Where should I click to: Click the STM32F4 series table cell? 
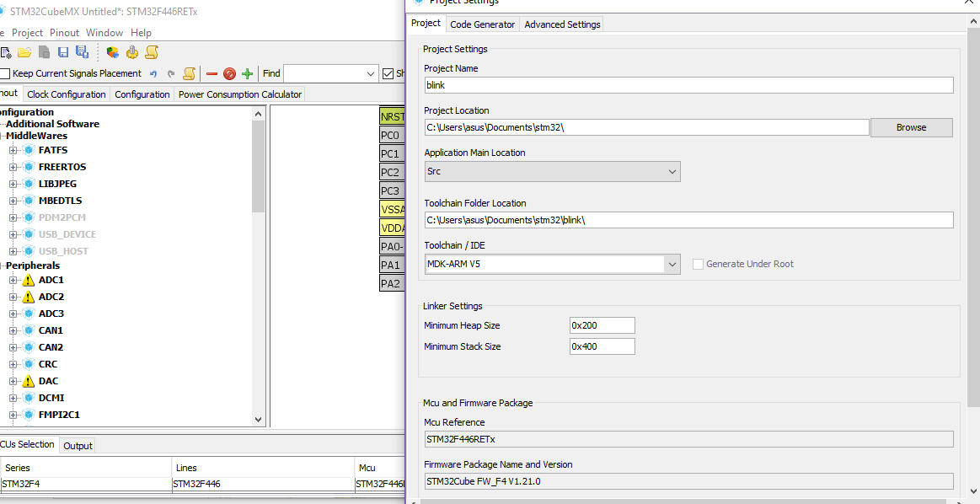click(x=86, y=484)
